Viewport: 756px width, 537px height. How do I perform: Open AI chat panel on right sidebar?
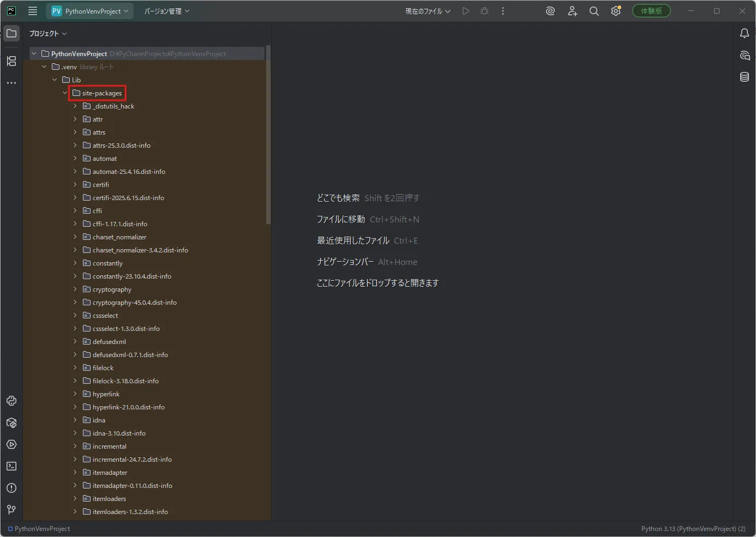click(745, 55)
